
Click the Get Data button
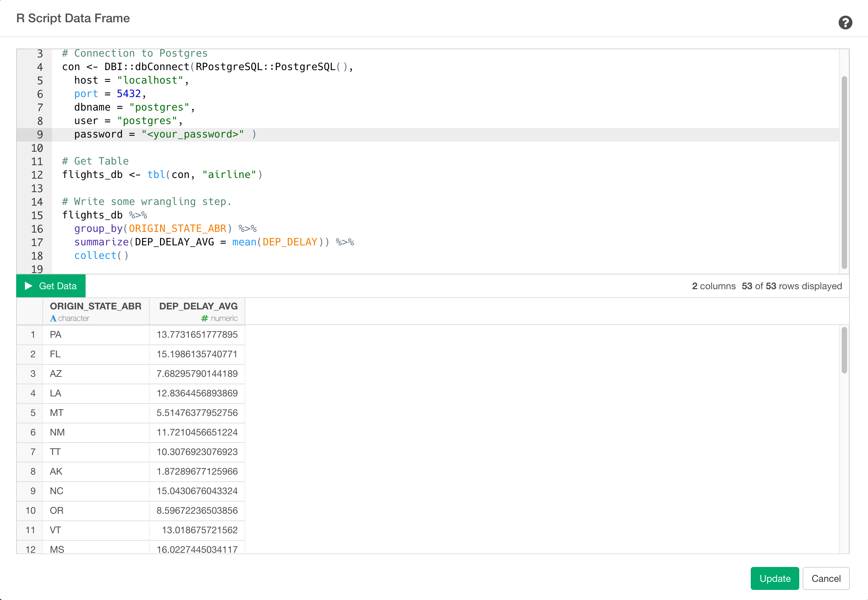(x=51, y=286)
